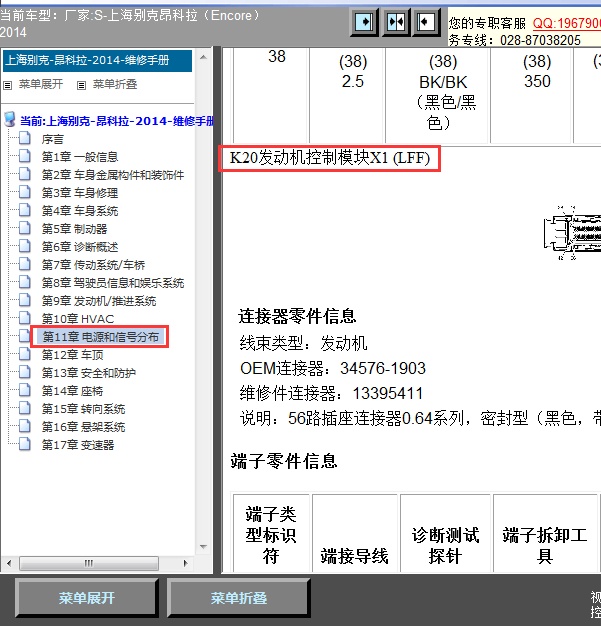
Task: Click the page icon next to 序言
Action: (25, 139)
